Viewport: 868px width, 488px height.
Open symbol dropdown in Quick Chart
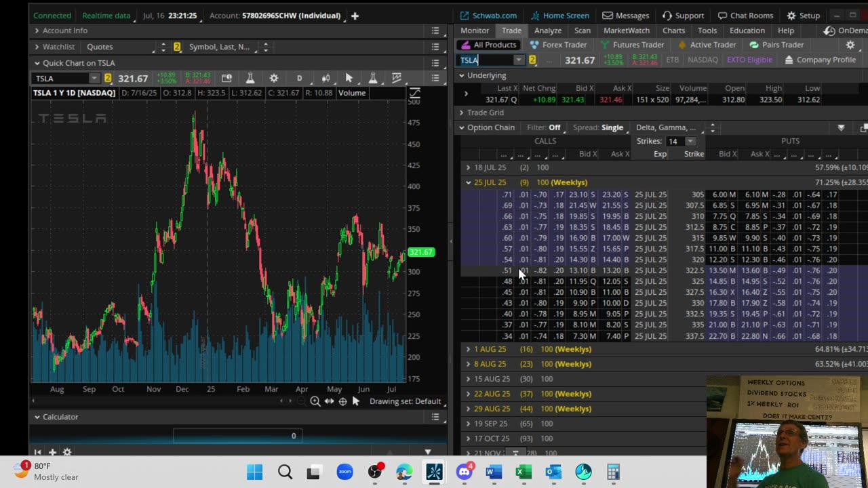coord(94,79)
